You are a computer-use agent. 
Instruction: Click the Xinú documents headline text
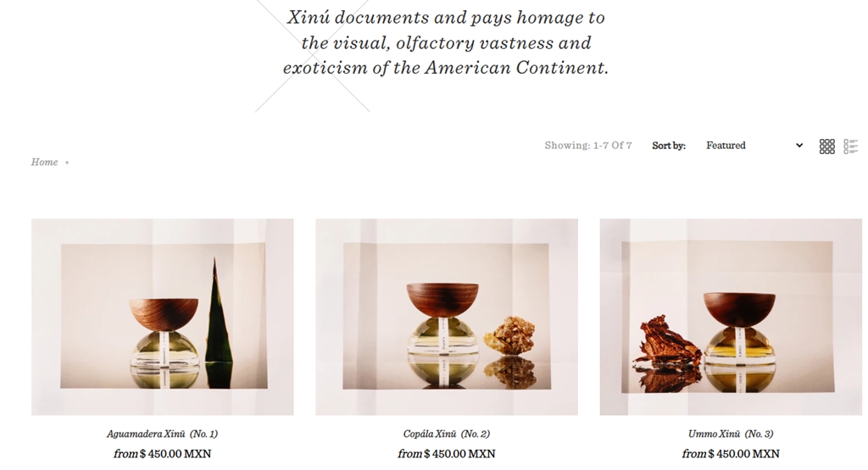[x=446, y=42]
